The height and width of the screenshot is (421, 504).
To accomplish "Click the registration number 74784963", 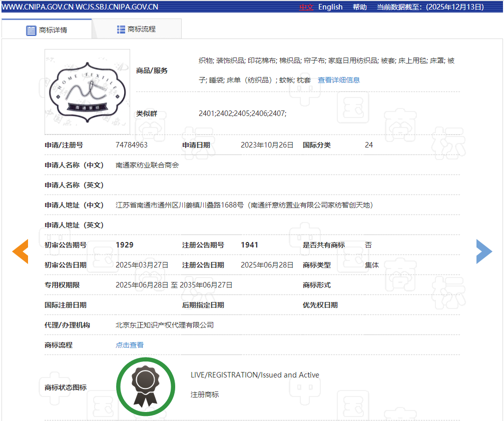I will pos(132,145).
